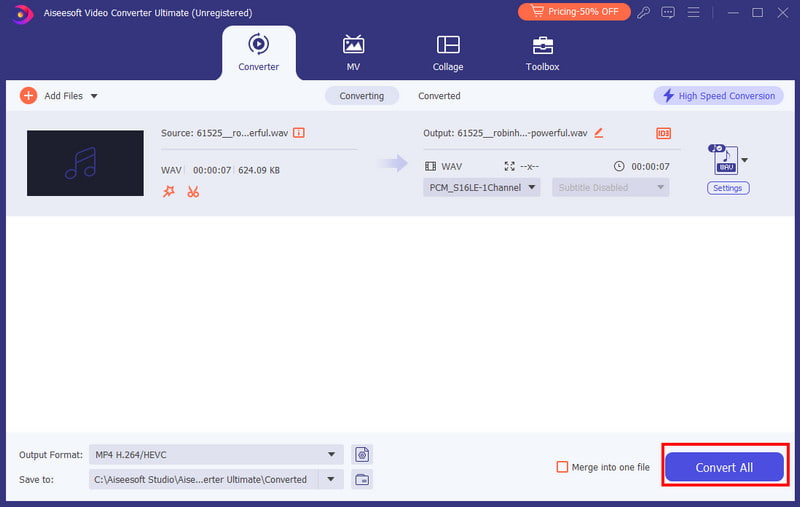Viewport: 800px width, 507px height.
Task: Open the ID3 metadata editor icon
Action: pos(663,133)
